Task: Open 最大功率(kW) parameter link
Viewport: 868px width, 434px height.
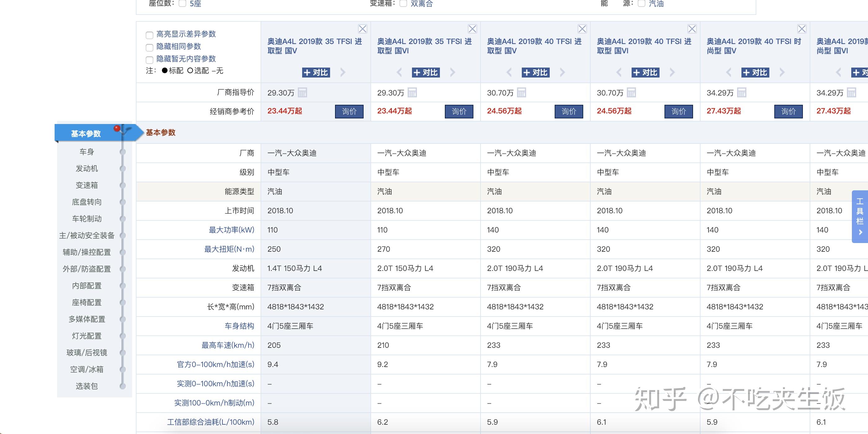Action: pos(231,230)
